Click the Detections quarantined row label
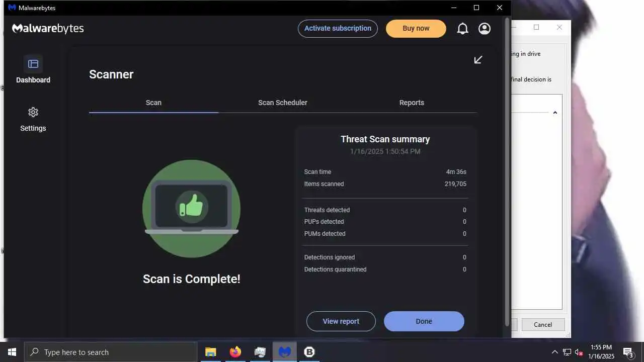Screen dimensions: 644x362 click(x=335, y=269)
